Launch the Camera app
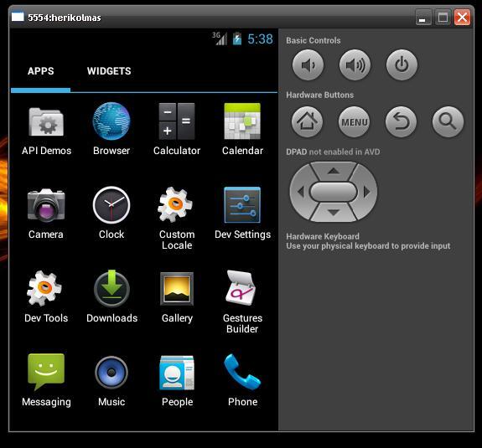Image resolution: width=482 pixels, height=448 pixels. click(x=46, y=214)
